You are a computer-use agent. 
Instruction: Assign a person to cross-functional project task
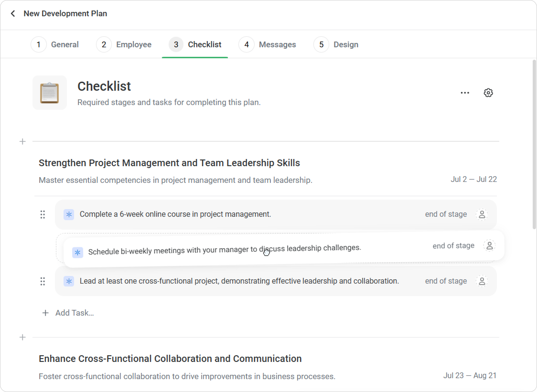(x=482, y=281)
